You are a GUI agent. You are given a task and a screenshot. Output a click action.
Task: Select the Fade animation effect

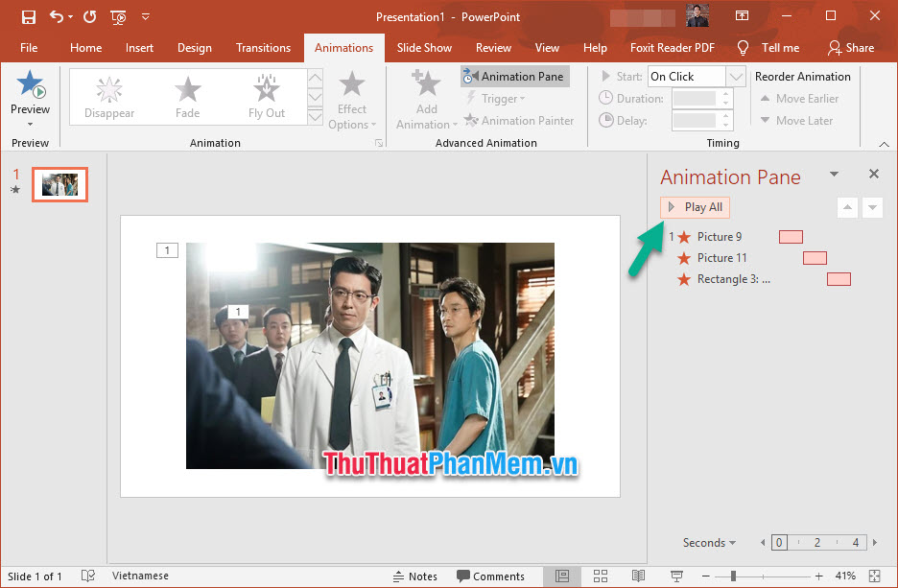pyautogui.click(x=187, y=96)
